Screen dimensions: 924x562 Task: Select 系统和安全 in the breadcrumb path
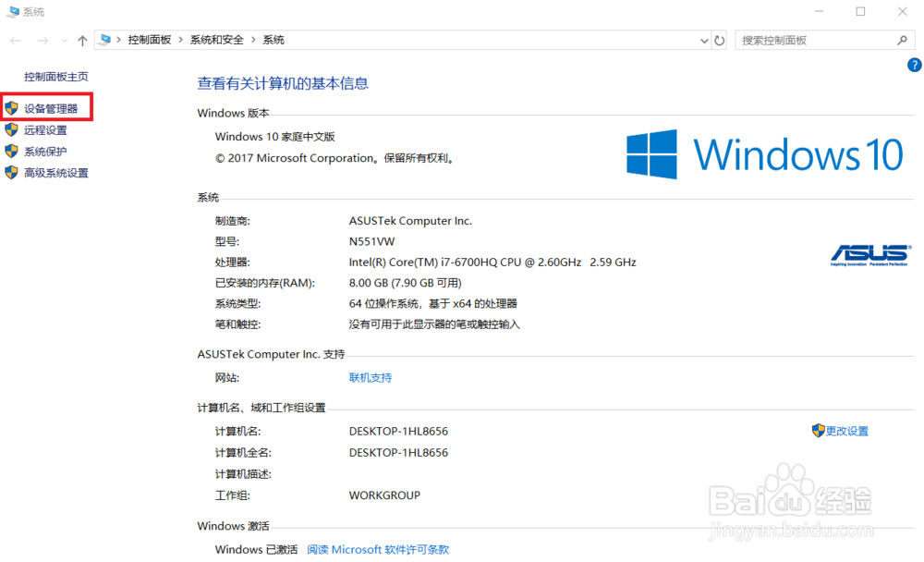pyautogui.click(x=216, y=40)
